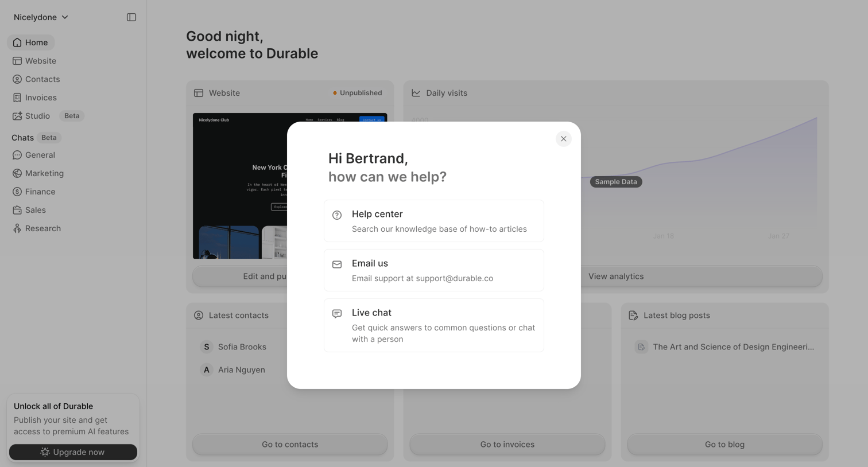Open the Sales chat
Viewport: 868px width, 467px height.
pyautogui.click(x=30, y=210)
